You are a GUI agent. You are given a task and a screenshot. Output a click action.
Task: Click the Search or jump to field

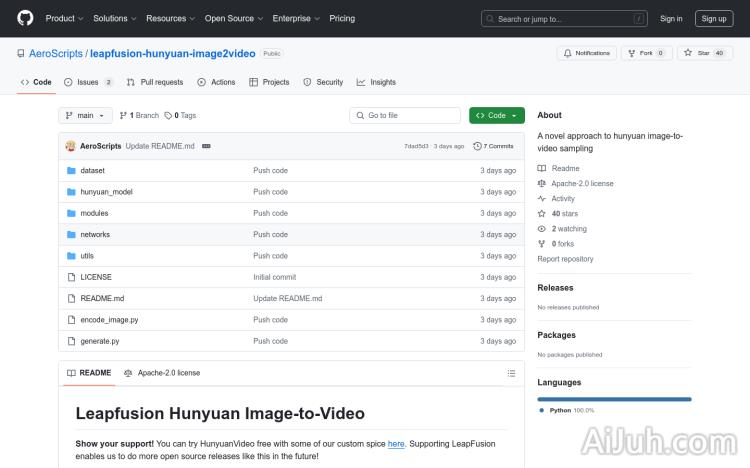(x=564, y=19)
